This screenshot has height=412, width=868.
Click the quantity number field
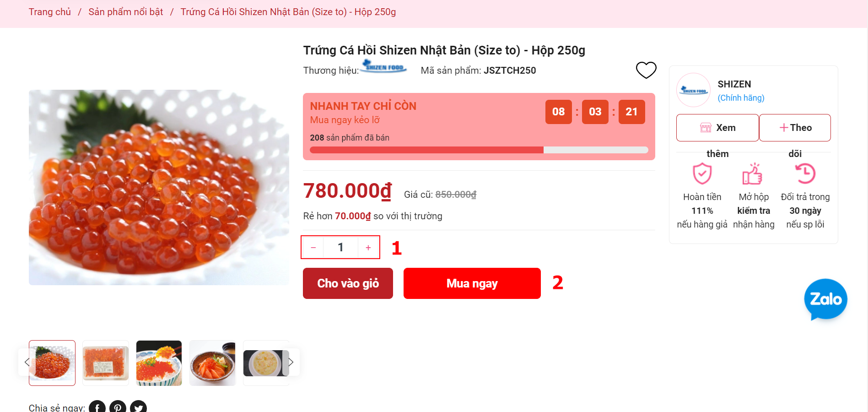(x=340, y=248)
